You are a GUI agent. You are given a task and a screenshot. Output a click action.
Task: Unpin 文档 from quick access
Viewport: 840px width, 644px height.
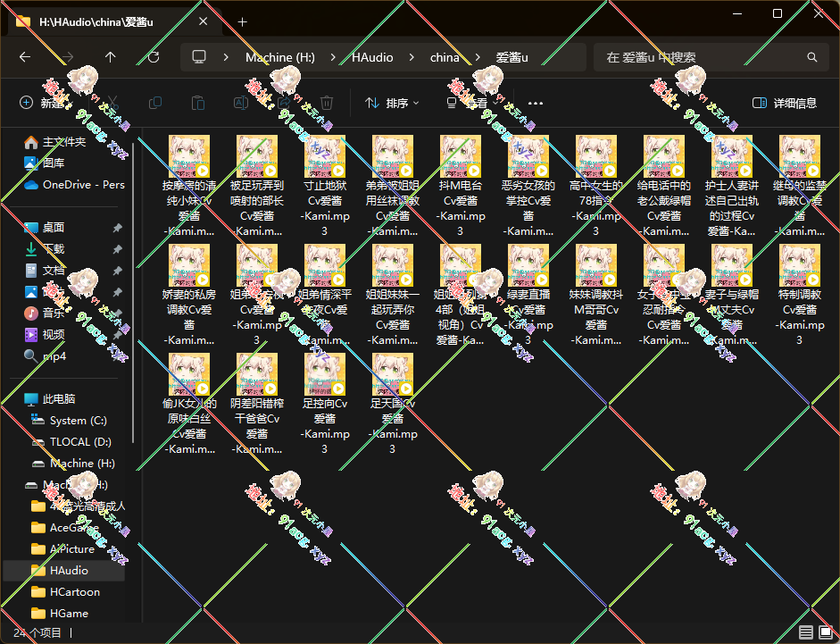117,271
